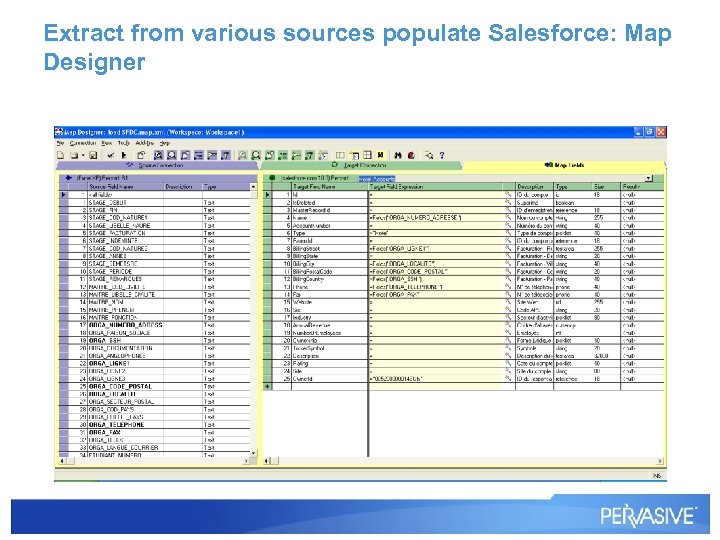Click the yellow M toolbar icon
Screen dimensions: 720x540
pyautogui.click(x=380, y=155)
